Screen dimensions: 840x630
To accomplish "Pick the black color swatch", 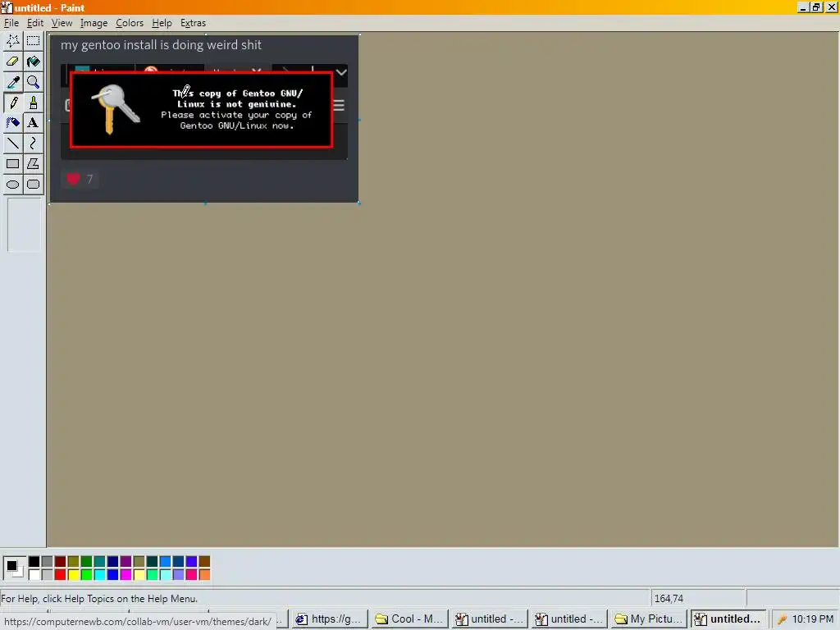I will (34, 561).
